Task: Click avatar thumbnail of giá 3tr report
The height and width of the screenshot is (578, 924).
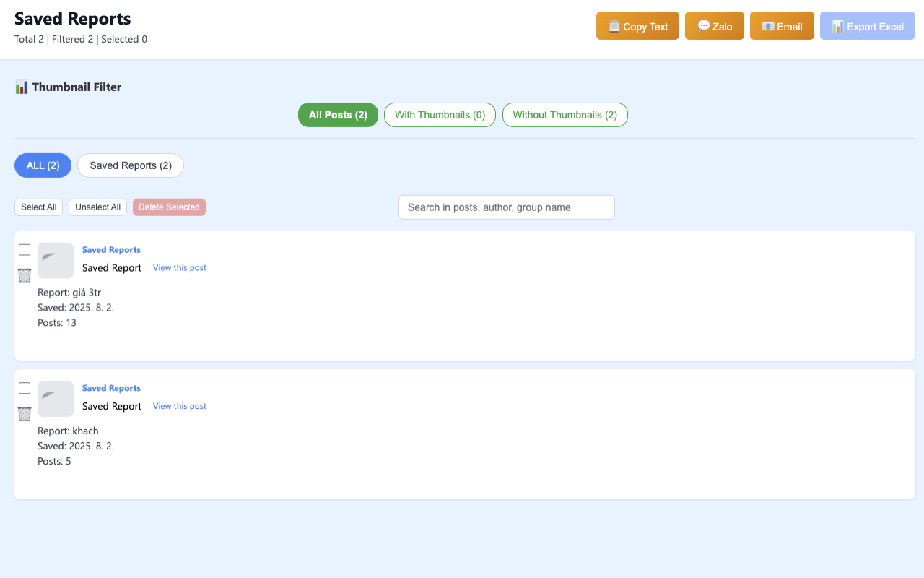Action: (56, 260)
